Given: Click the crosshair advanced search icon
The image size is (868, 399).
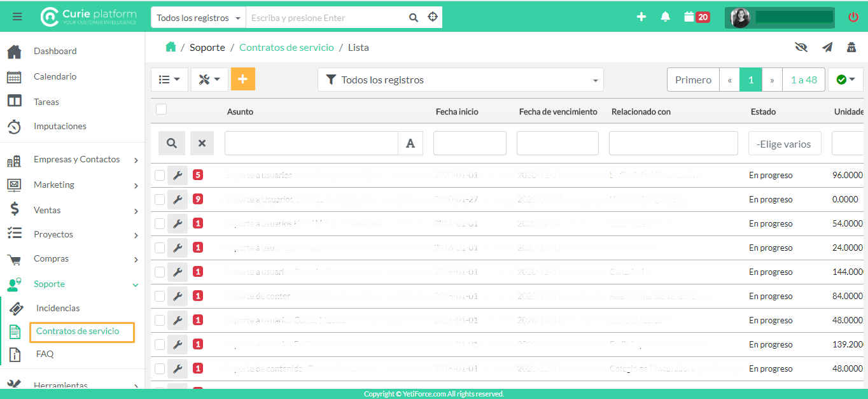Looking at the screenshot, I should 433,17.
